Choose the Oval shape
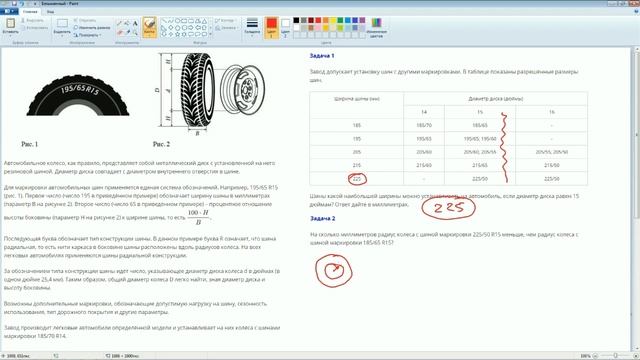This screenshot has height=360, width=640. [x=178, y=20]
